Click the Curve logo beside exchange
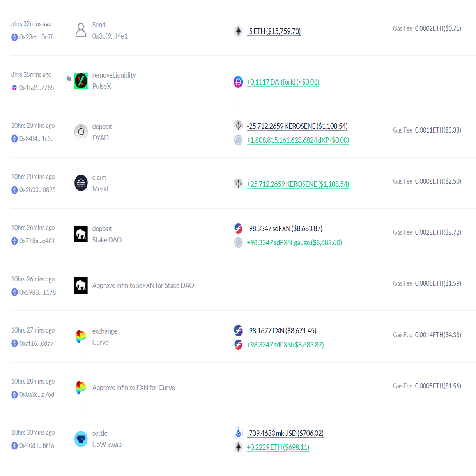This screenshot has width=476, height=476. pyautogui.click(x=81, y=336)
